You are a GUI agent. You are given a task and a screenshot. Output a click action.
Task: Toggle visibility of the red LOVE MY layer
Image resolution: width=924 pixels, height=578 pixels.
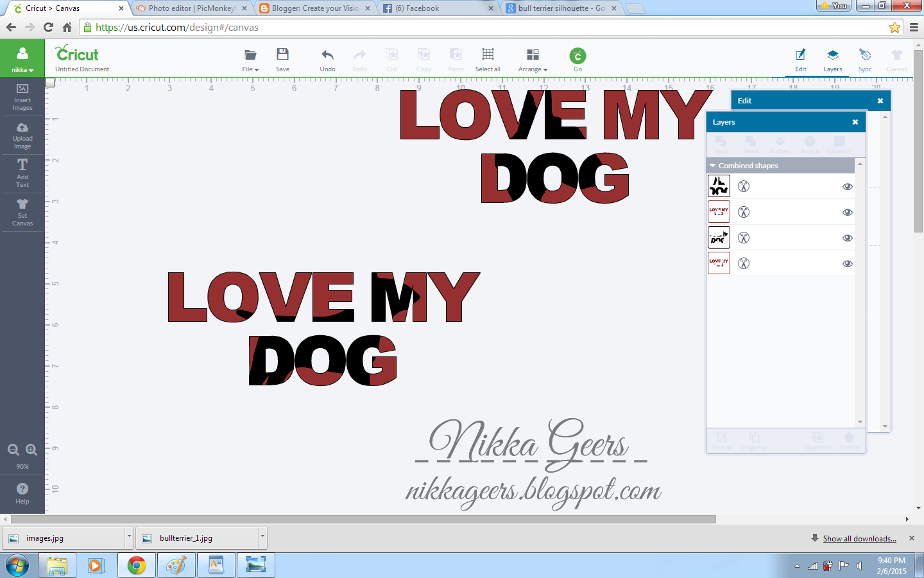(847, 212)
